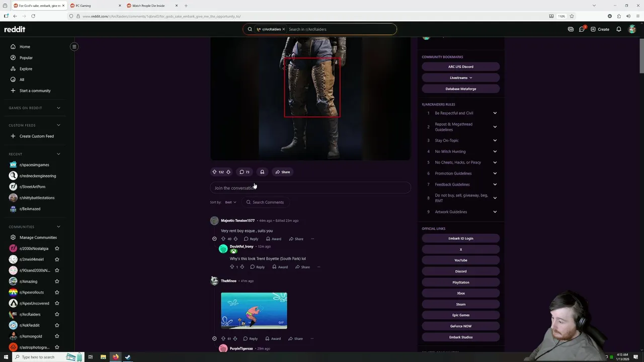Viewport: 644px width, 362px height.
Task: Open Sort by Best dropdown
Action: (230, 202)
